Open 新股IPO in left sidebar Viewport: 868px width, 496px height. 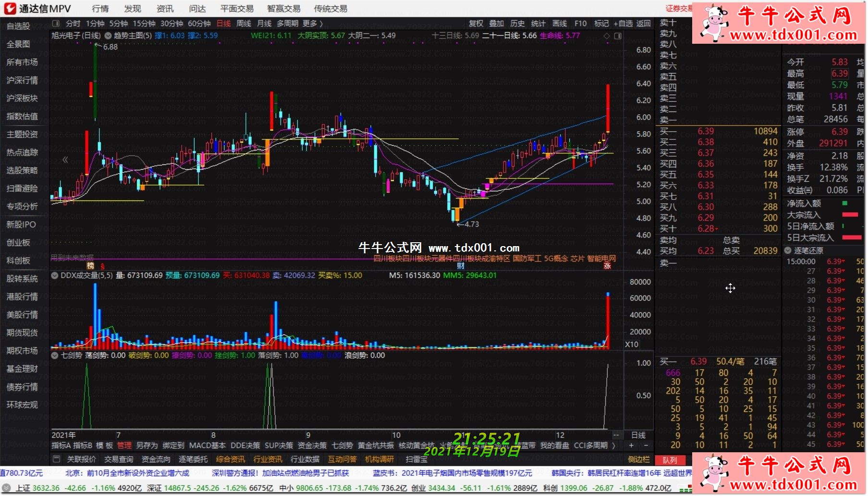pos(21,224)
